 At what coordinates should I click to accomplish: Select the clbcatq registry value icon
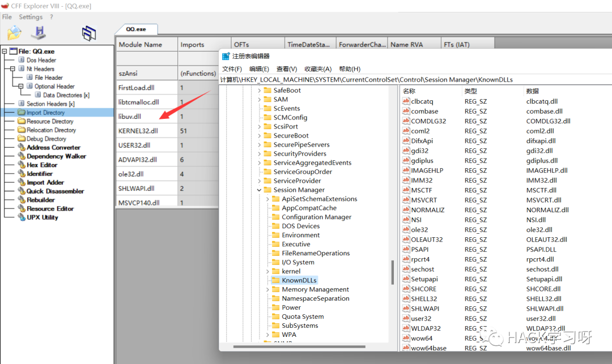coord(406,101)
